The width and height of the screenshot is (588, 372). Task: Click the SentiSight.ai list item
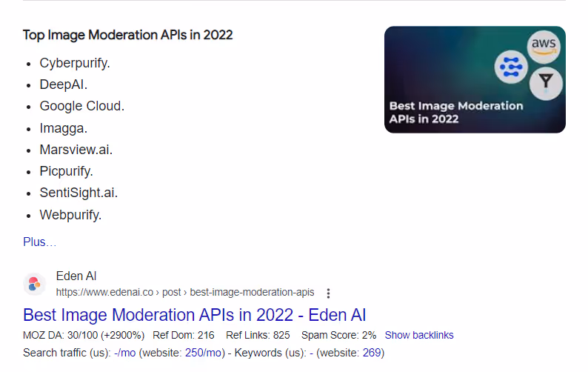click(78, 193)
